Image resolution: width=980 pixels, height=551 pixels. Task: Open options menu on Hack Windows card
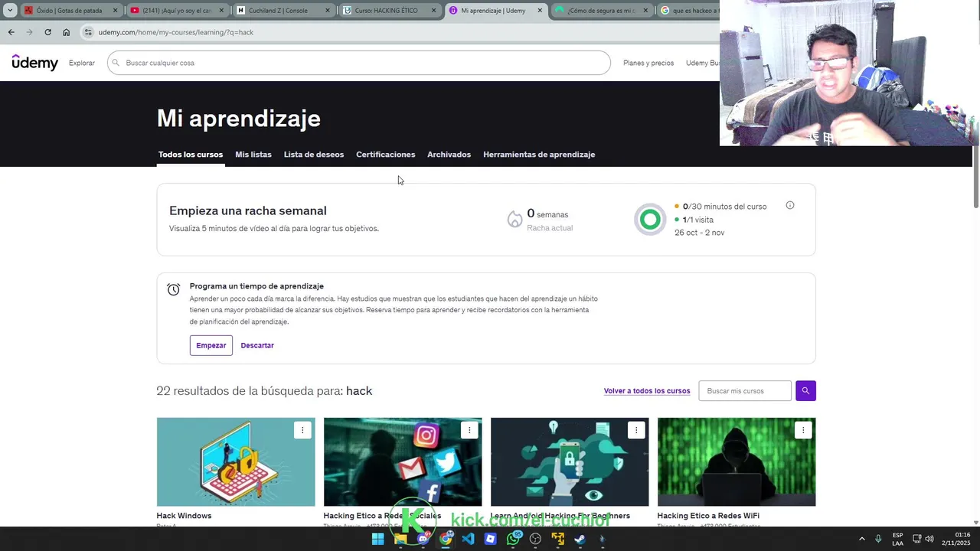302,430
